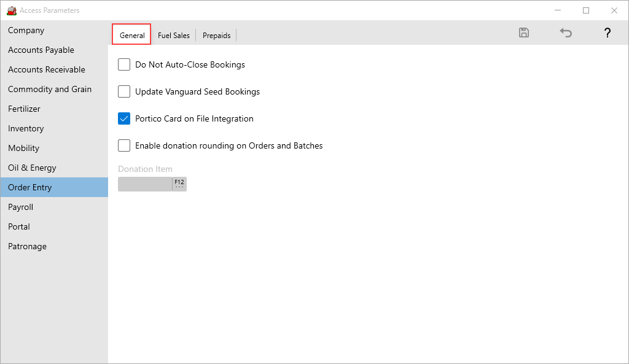Open Payroll parameters section
Image resolution: width=629 pixels, height=364 pixels.
point(21,207)
